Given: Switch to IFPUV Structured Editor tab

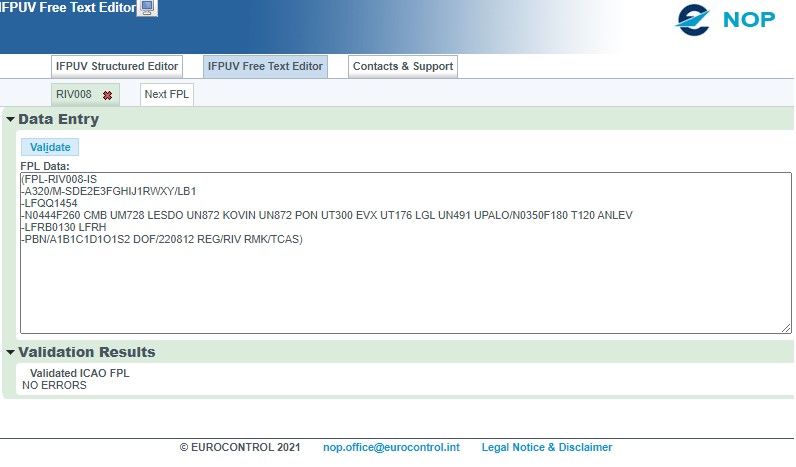Looking at the screenshot, I should [117, 66].
